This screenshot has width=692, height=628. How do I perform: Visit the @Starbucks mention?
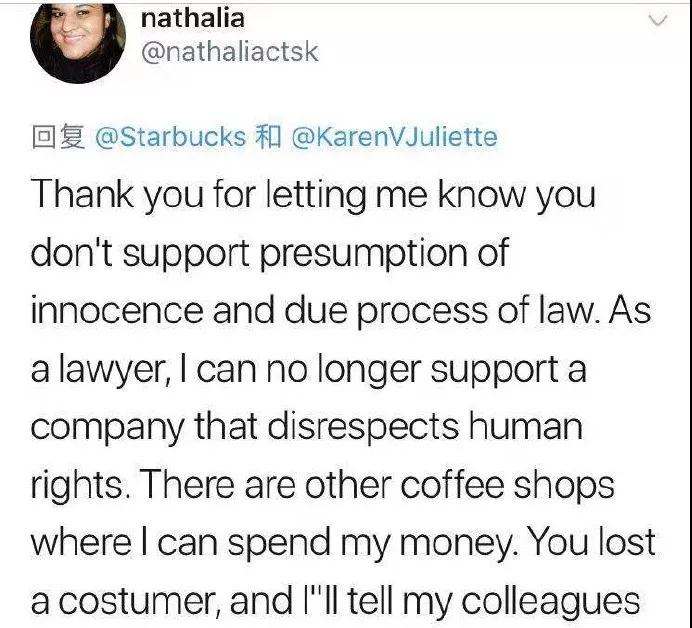[170, 137]
